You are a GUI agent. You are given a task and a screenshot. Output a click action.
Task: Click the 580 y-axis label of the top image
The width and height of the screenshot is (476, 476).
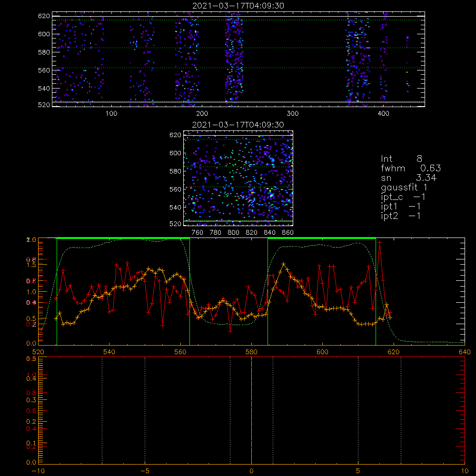pos(44,52)
